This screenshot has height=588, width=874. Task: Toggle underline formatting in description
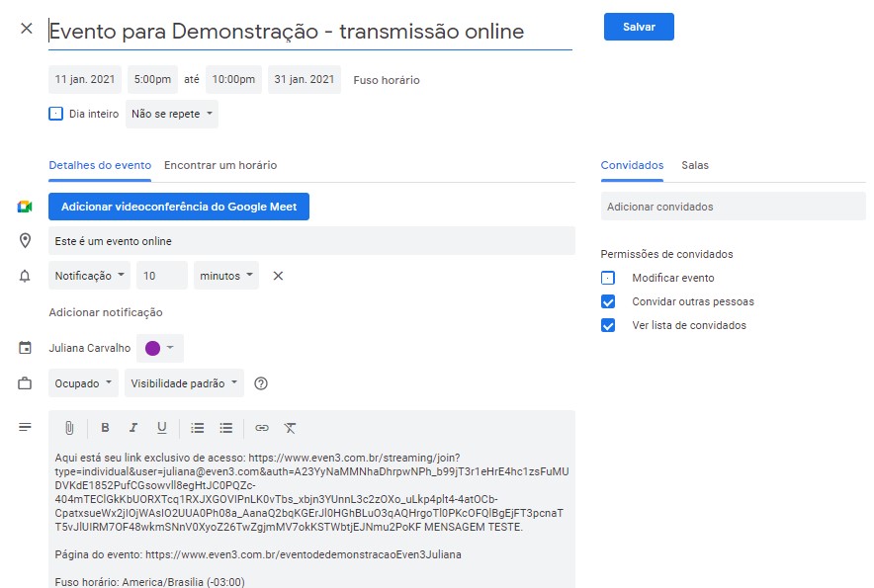(161, 428)
